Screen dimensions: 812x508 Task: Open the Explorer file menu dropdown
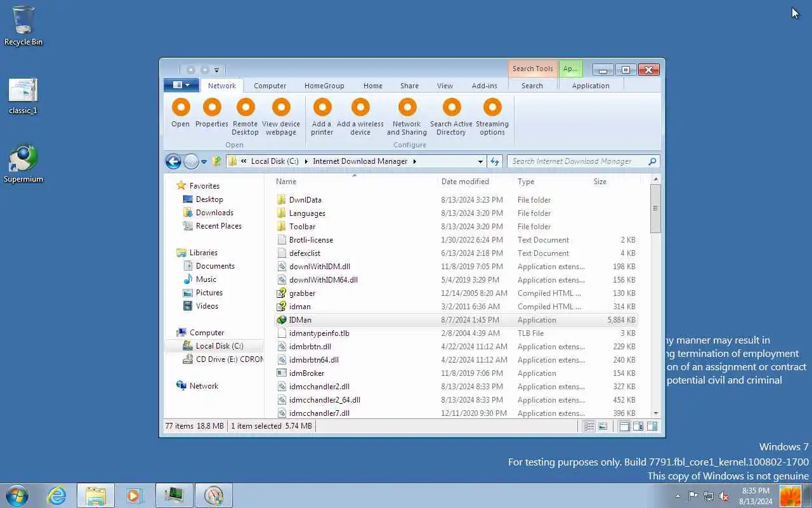[x=181, y=85]
